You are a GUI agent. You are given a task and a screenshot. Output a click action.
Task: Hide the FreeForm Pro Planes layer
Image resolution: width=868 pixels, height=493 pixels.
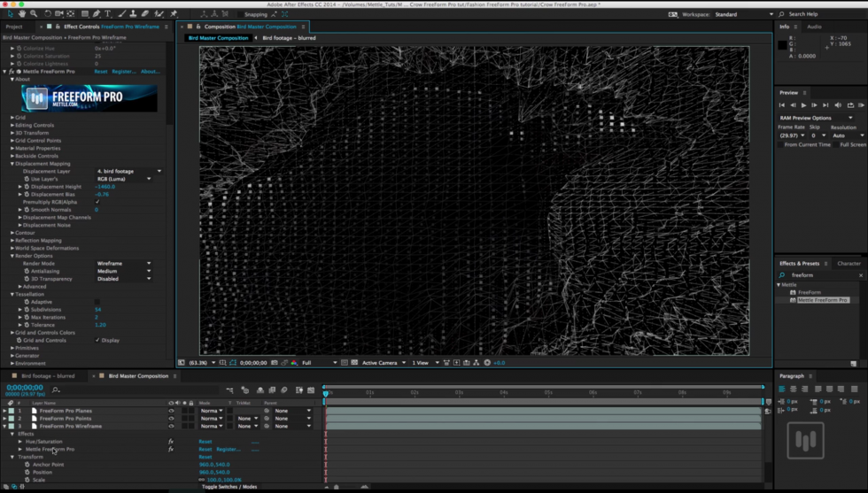pyautogui.click(x=171, y=412)
